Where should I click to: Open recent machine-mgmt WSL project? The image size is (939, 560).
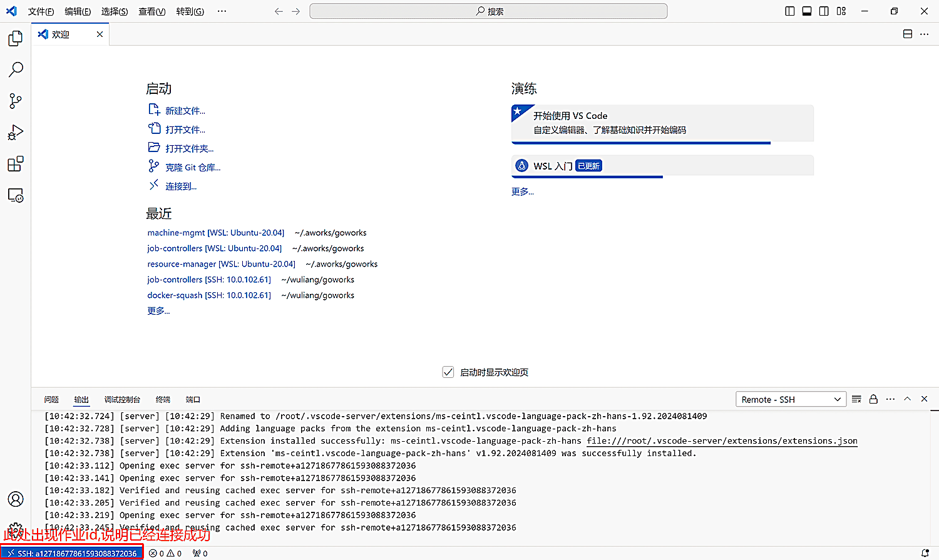[215, 233]
